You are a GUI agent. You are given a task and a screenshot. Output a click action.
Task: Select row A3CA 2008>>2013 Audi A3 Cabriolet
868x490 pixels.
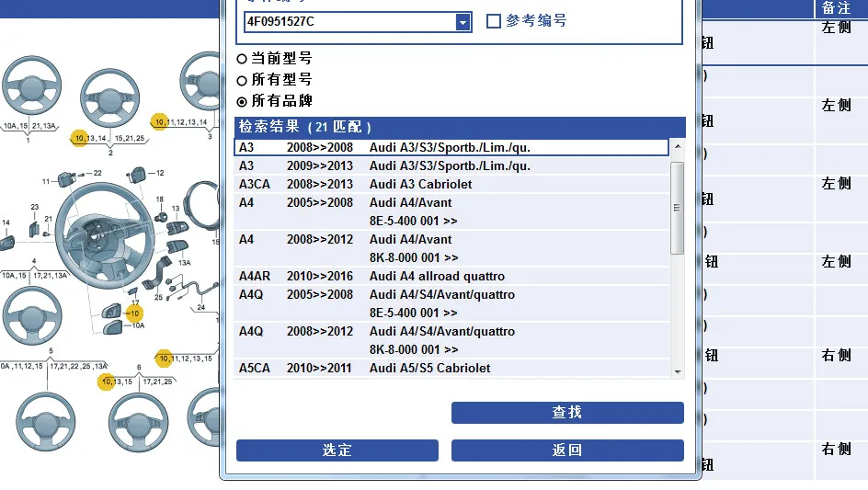451,184
